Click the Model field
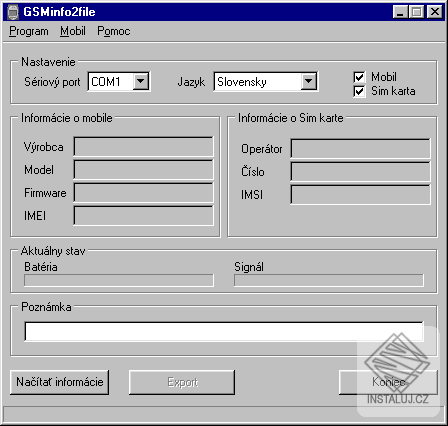Image resolution: width=448 pixels, height=426 pixels. point(143,169)
